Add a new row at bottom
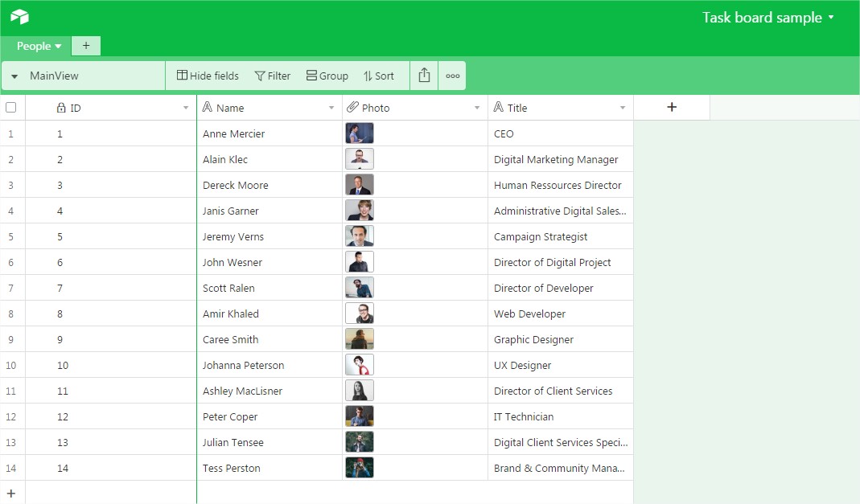Image resolution: width=860 pixels, height=504 pixels. (x=11, y=493)
